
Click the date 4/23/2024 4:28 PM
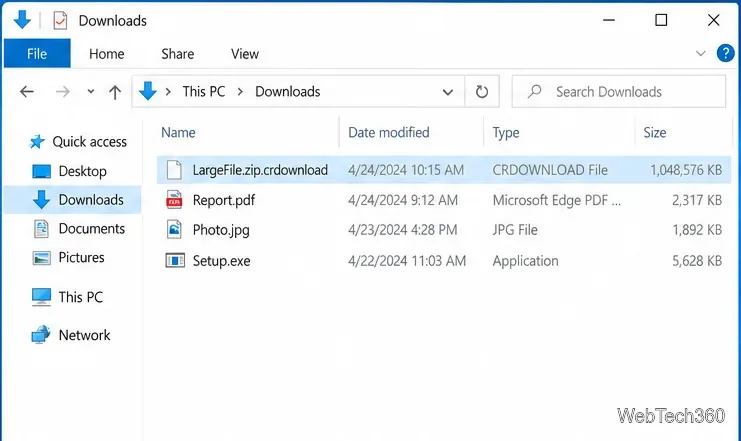pyautogui.click(x=403, y=230)
